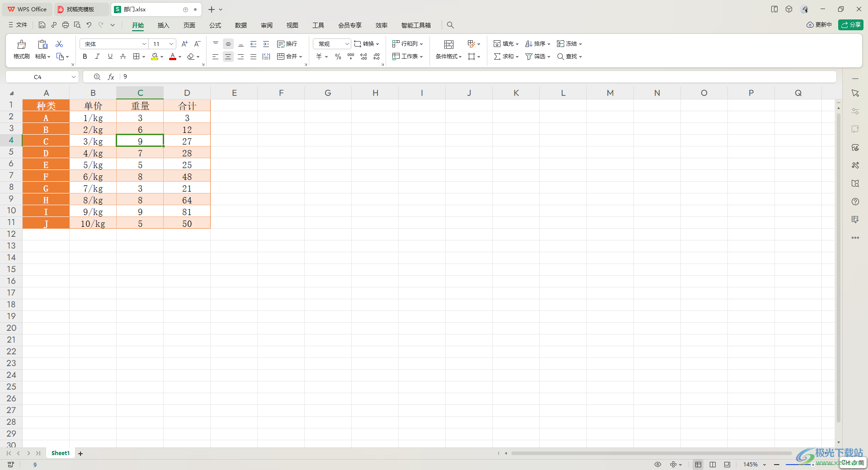Screen dimensions: 868x470
Task: Open the 插入 ribbon tab
Action: (x=163, y=25)
